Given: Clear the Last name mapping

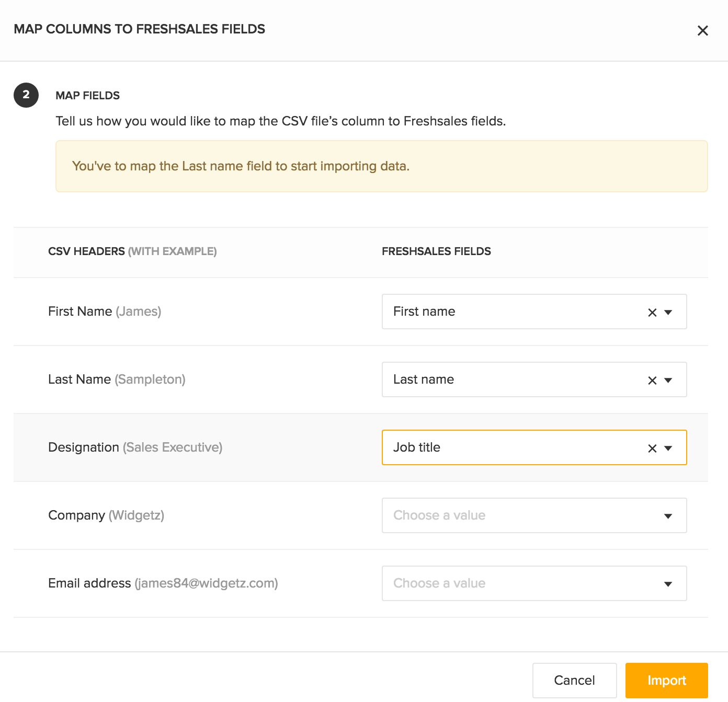Looking at the screenshot, I should [x=652, y=381].
